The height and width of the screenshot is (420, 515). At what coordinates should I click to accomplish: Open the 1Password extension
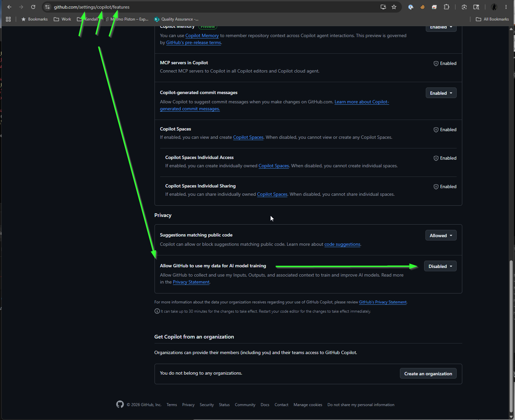411,7
